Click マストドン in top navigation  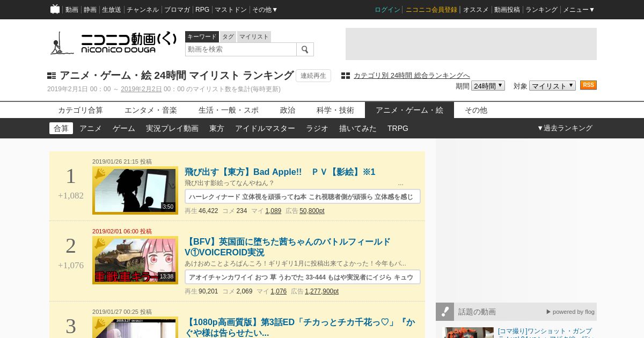231,10
